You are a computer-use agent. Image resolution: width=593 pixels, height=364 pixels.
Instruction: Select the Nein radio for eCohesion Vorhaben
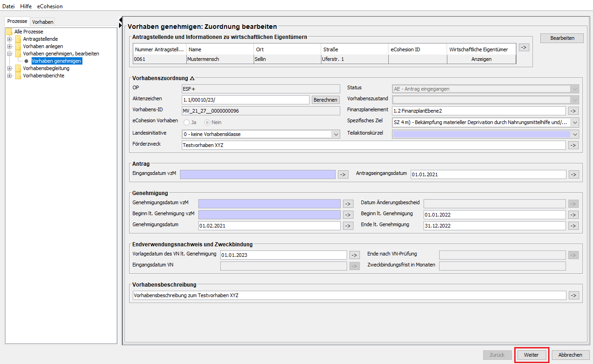207,123
